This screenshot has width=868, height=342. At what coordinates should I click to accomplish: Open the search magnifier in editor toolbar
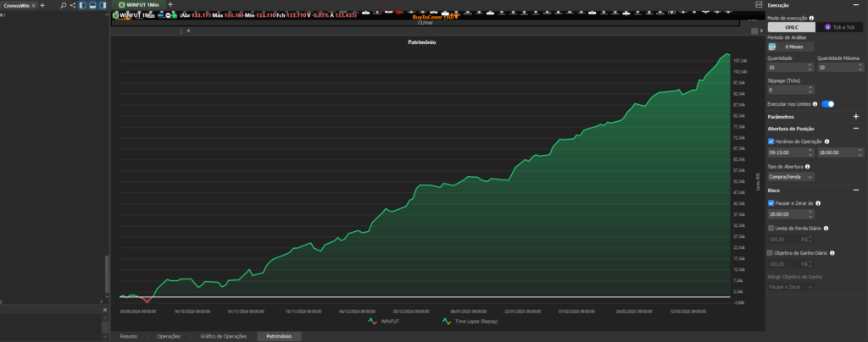tap(63, 5)
